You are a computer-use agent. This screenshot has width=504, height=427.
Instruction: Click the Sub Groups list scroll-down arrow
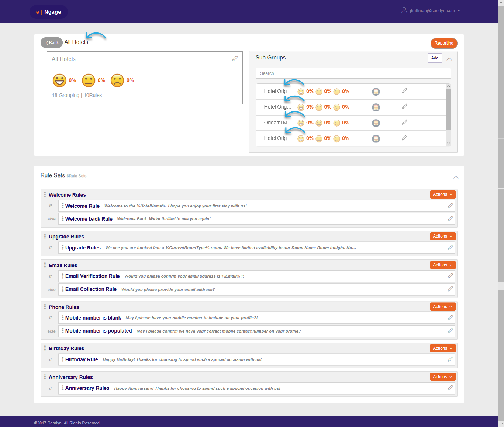pyautogui.click(x=448, y=143)
